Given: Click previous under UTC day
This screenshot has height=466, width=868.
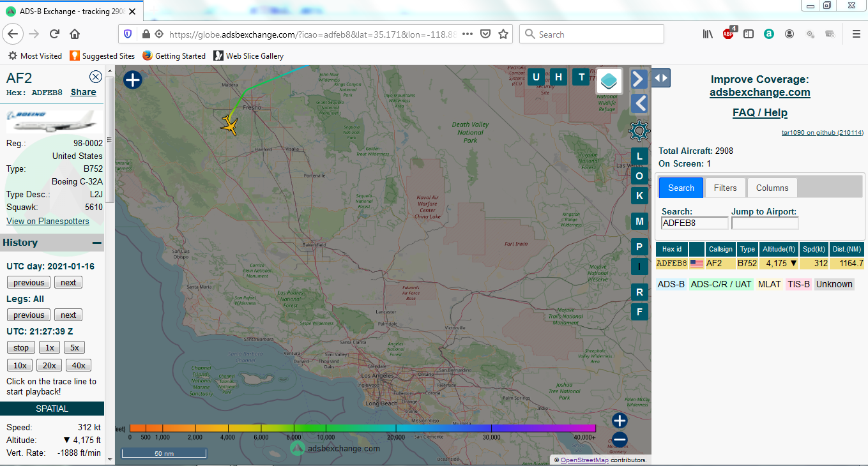Looking at the screenshot, I should coord(29,283).
